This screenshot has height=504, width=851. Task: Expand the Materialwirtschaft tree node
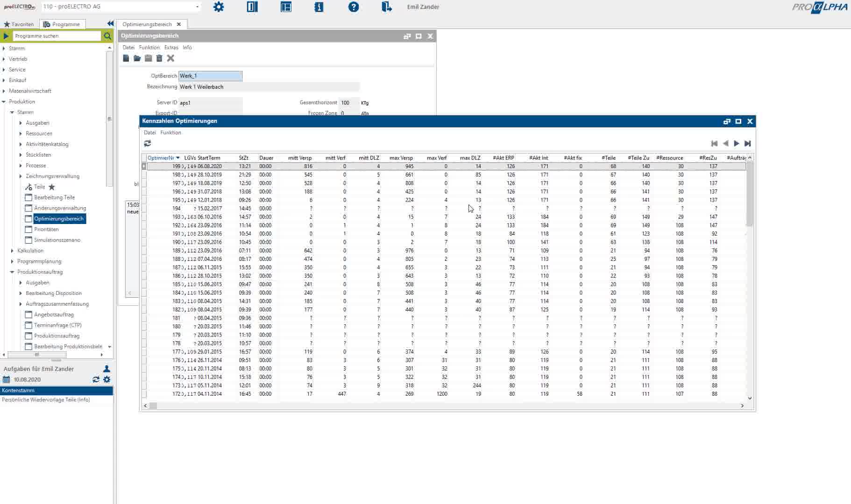(4, 91)
